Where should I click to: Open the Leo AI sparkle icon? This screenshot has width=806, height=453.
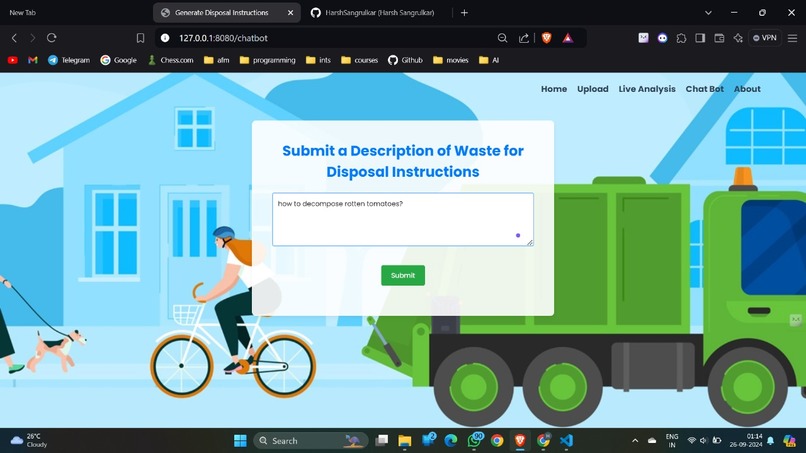tap(738, 38)
